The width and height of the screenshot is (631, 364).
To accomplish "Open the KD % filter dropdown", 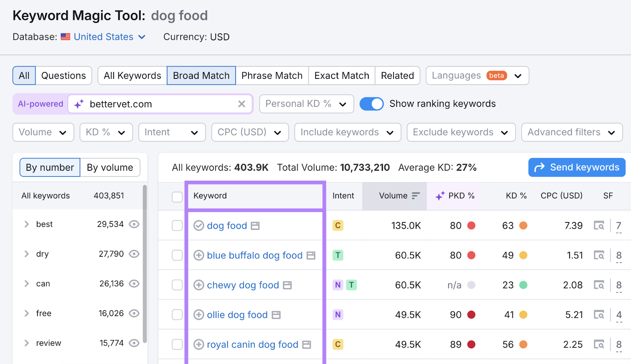I will [x=106, y=132].
